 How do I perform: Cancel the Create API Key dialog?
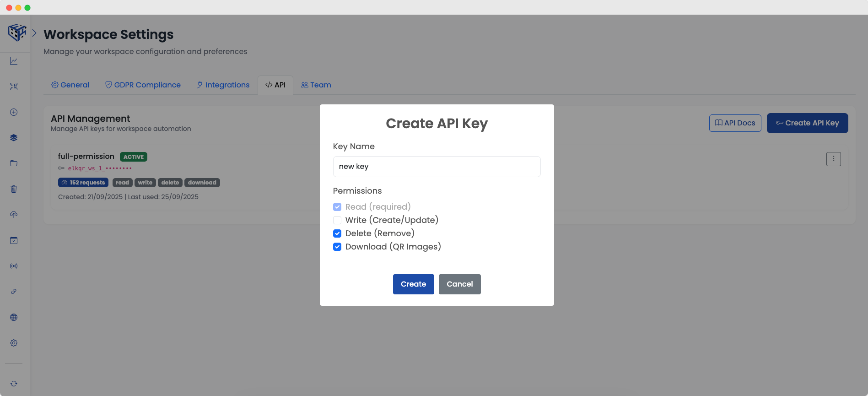459,284
